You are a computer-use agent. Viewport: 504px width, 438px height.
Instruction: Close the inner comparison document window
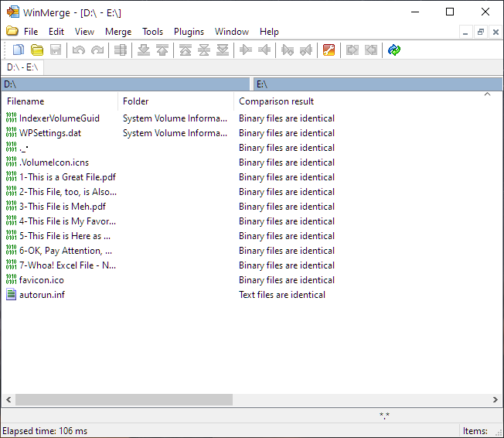(495, 32)
